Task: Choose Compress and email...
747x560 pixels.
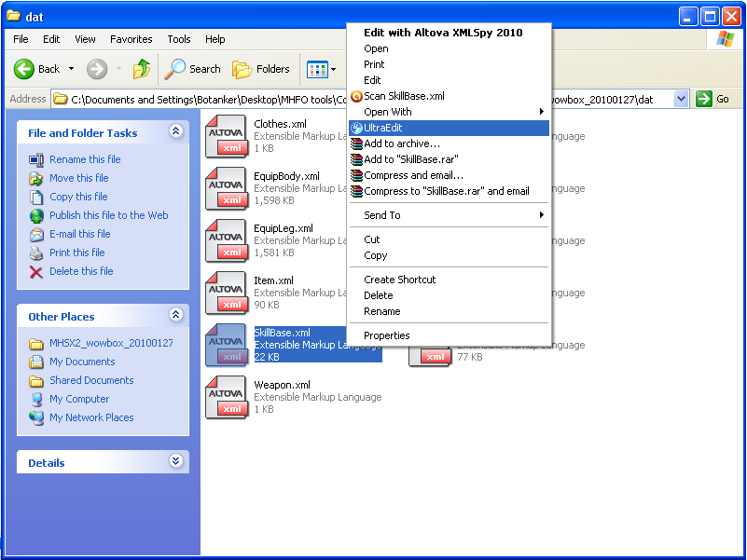Action: point(449,175)
